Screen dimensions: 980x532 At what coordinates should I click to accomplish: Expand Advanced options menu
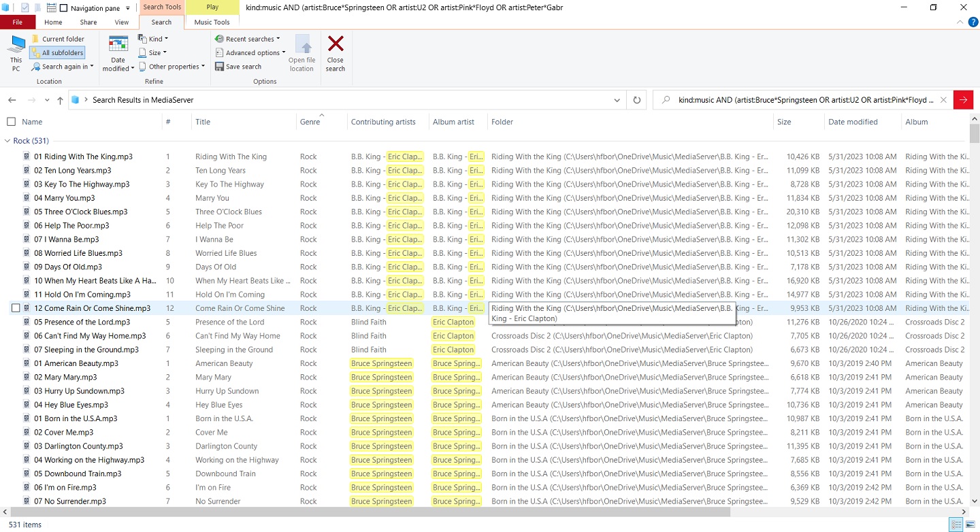point(250,52)
